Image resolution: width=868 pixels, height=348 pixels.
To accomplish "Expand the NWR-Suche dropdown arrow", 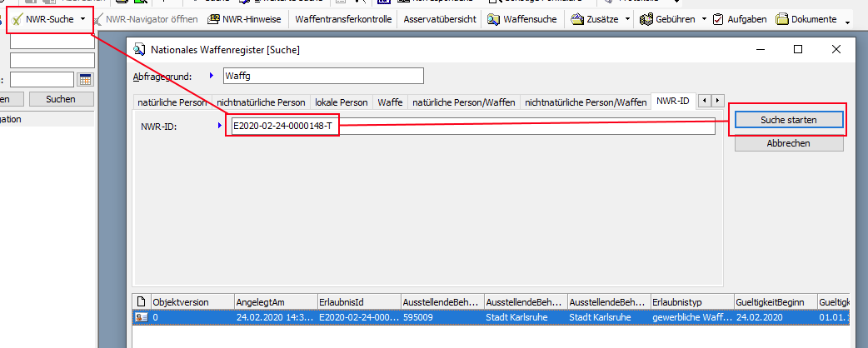I will 82,18.
